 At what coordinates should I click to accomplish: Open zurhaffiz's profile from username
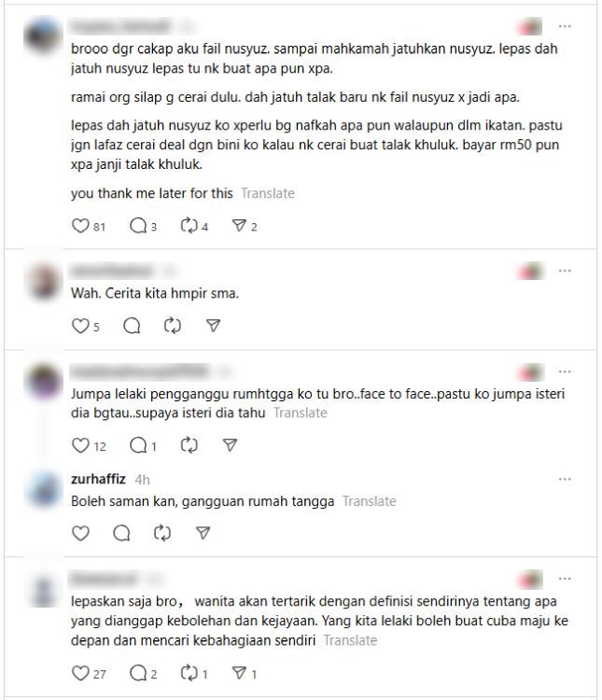[98, 479]
